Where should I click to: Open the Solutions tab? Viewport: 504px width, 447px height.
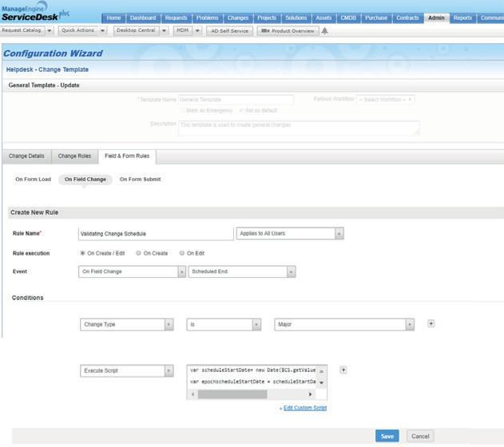click(x=296, y=18)
